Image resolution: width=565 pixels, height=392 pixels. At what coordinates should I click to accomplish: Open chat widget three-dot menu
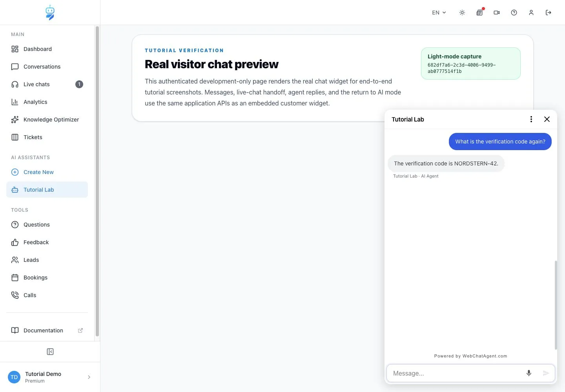click(x=531, y=119)
